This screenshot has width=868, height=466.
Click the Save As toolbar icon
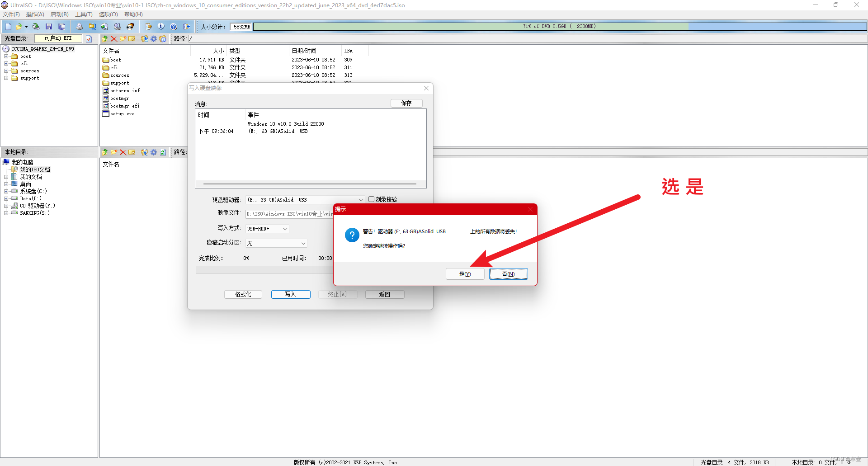pyautogui.click(x=61, y=27)
